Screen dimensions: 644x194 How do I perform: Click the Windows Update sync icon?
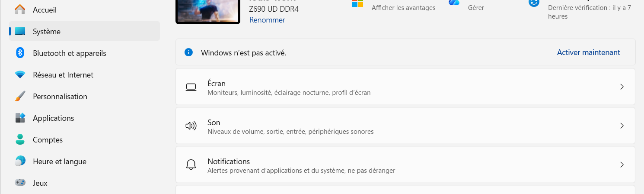534,3
